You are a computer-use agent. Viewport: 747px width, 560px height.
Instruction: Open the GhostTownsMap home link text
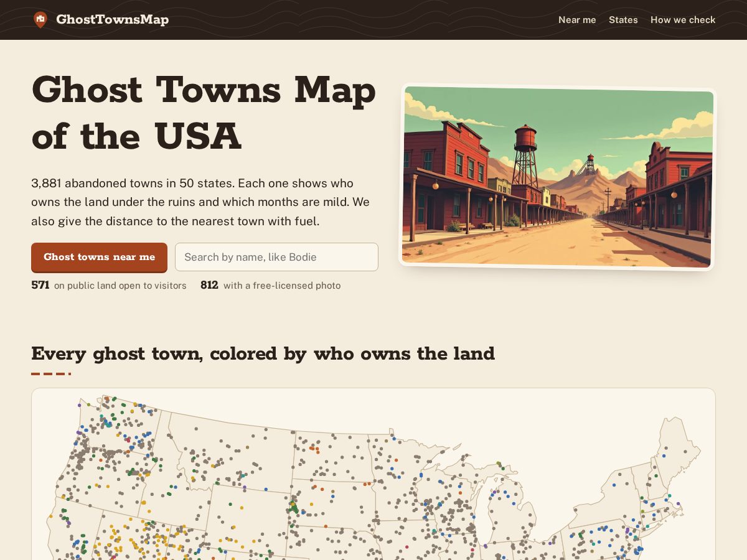[112, 20]
